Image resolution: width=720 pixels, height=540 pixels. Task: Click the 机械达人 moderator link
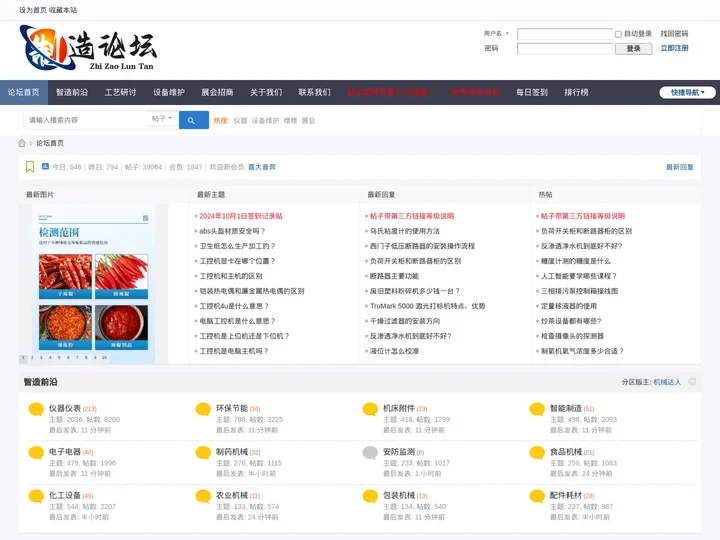667,382
